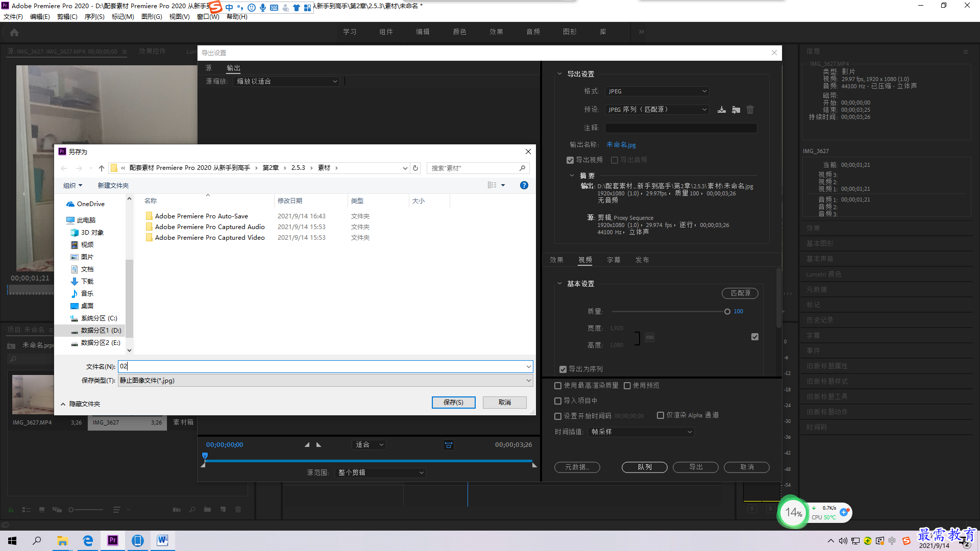Click the folder tree scrollbar in Save As

click(129, 299)
